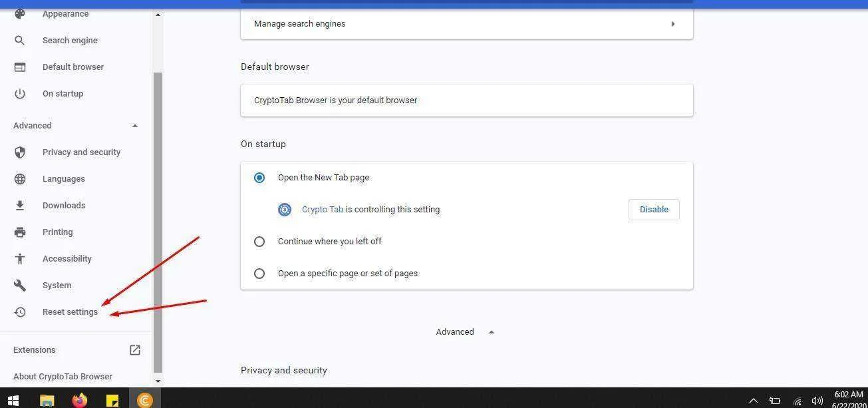Click the sidebar scrollbar thumb

[x=158, y=222]
